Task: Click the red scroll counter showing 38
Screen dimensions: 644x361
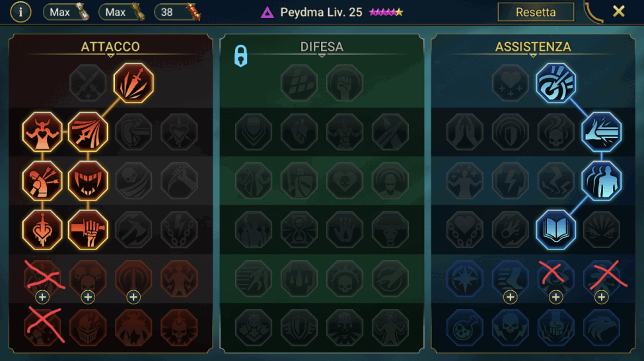Action: (x=178, y=12)
